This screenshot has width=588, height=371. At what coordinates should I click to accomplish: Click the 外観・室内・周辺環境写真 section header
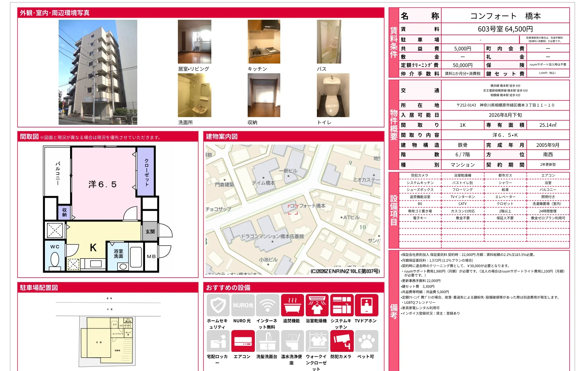pyautogui.click(x=201, y=13)
